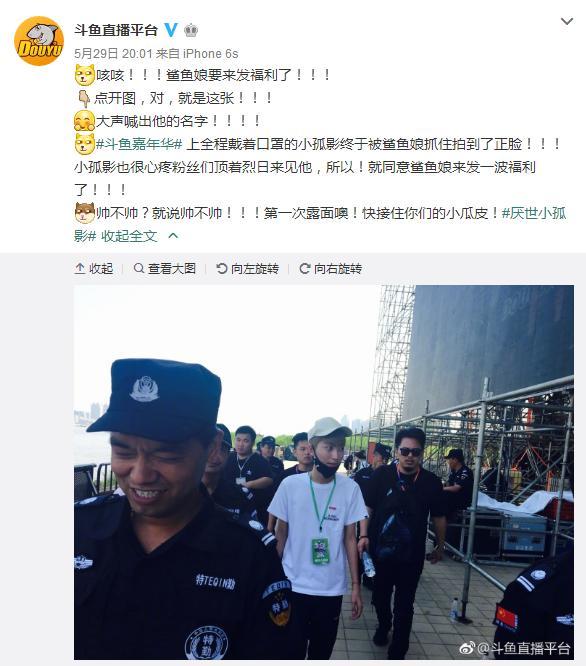Screen dimensions: 586x666
Task: Rotate image left with 向左旋转
Action: point(248,268)
